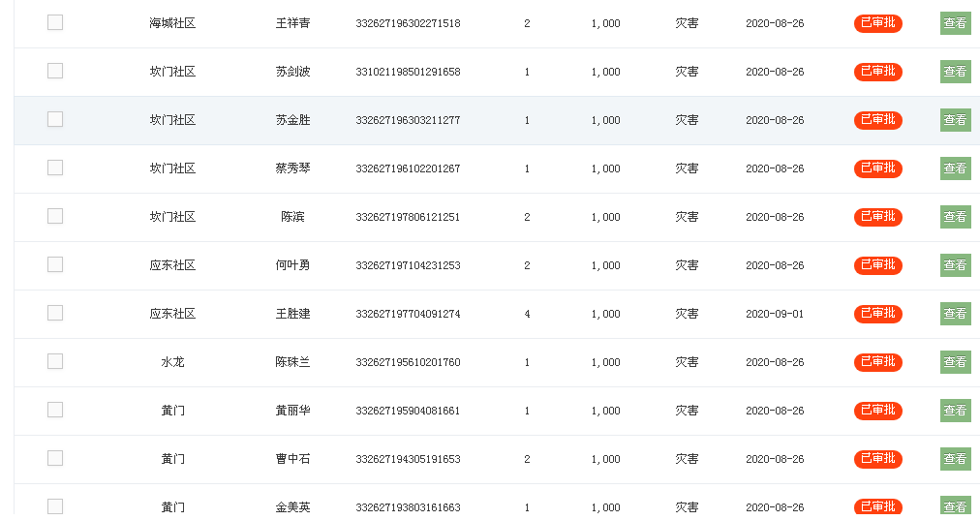Viewport: 980px width, 520px height.
Task: Select the 水龙 cell in the table
Action: [x=172, y=362]
